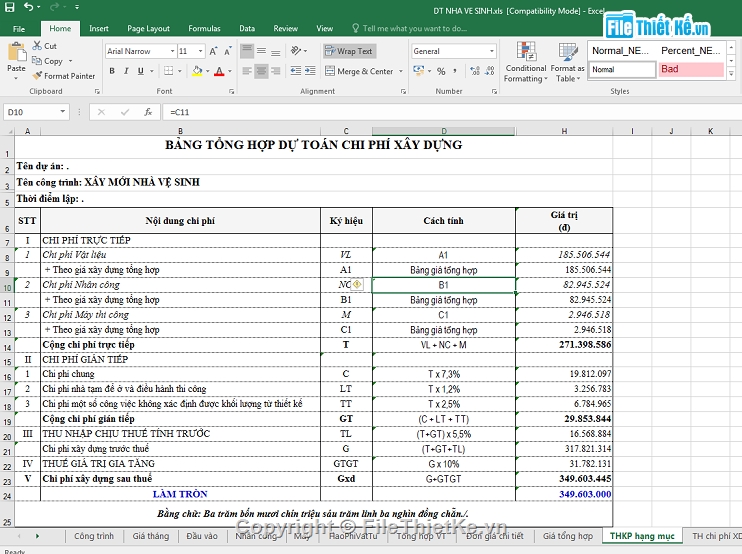The image size is (742, 554).
Task: Click the formula bar showing =C11
Action: (452, 112)
